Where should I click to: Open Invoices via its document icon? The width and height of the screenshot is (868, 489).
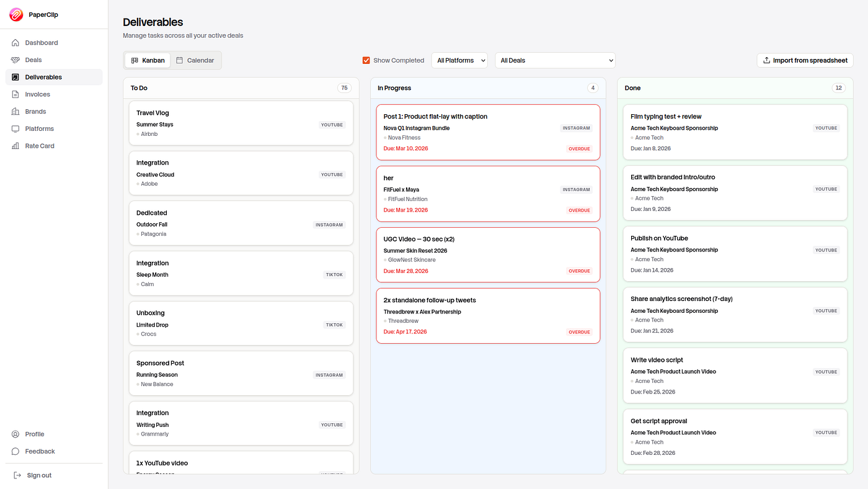(15, 94)
